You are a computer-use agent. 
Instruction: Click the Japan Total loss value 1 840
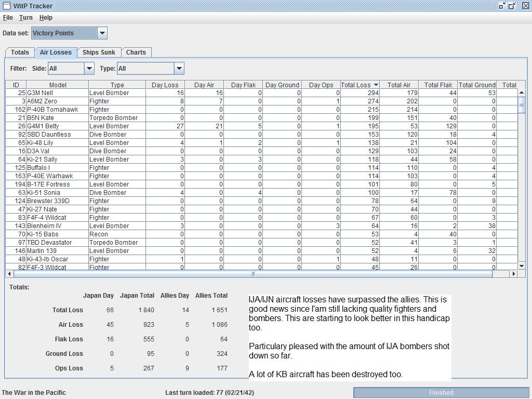coord(146,310)
